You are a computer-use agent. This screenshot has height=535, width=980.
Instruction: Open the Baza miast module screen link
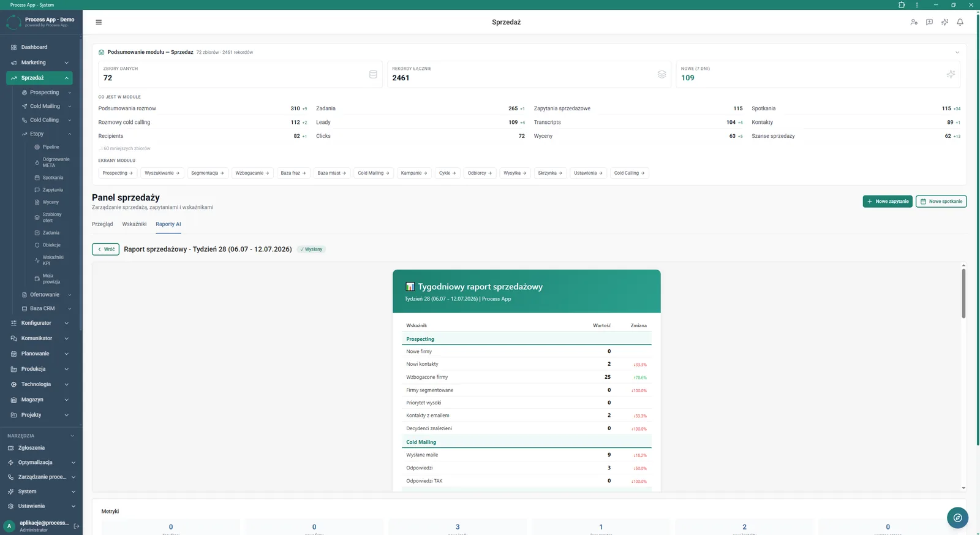click(331, 173)
